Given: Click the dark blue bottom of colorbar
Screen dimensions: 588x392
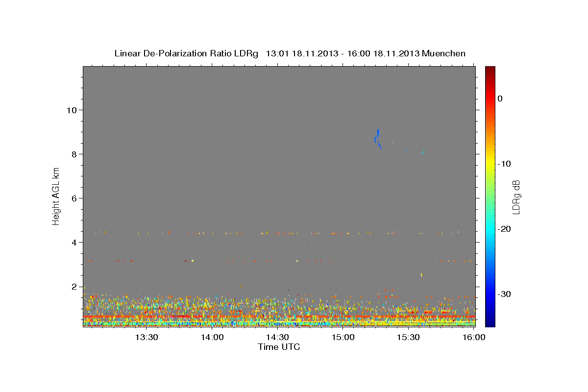Looking at the screenshot, I should 490,322.
